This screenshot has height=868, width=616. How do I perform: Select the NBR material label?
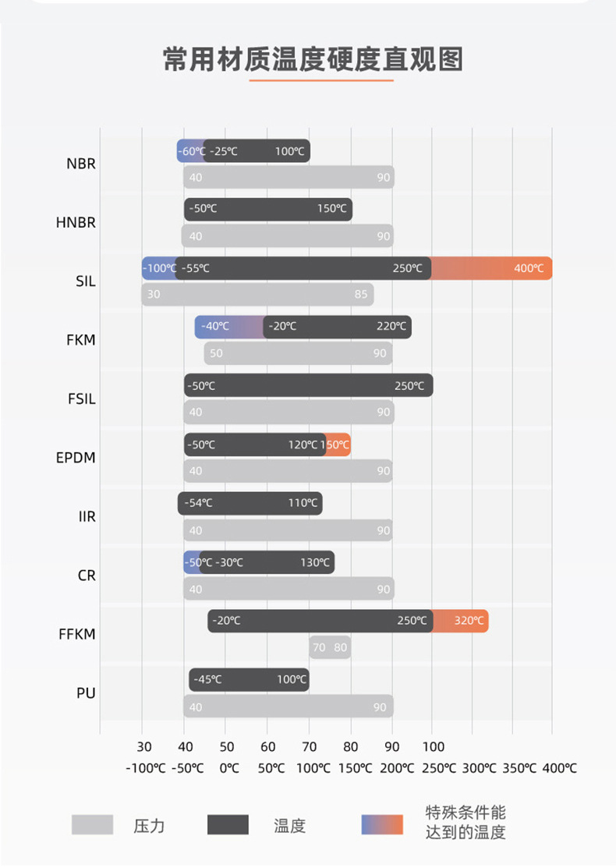[x=81, y=164]
